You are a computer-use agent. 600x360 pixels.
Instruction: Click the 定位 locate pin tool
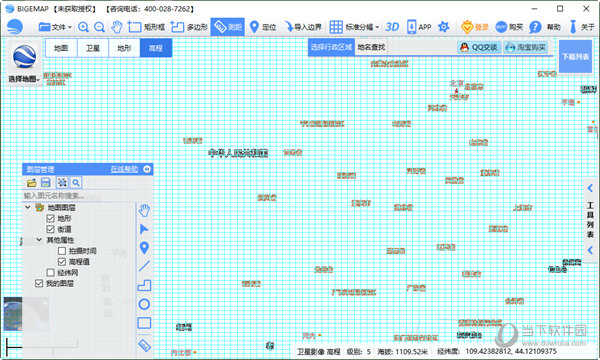tap(262, 27)
